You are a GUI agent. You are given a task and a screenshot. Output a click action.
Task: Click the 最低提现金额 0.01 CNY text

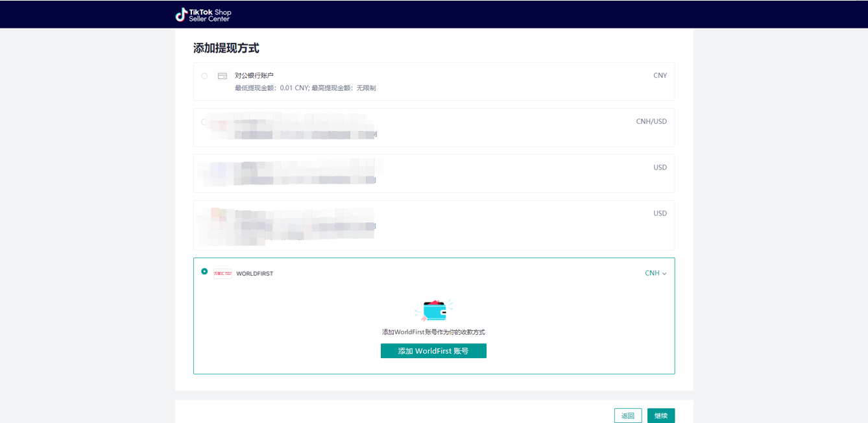click(x=305, y=88)
